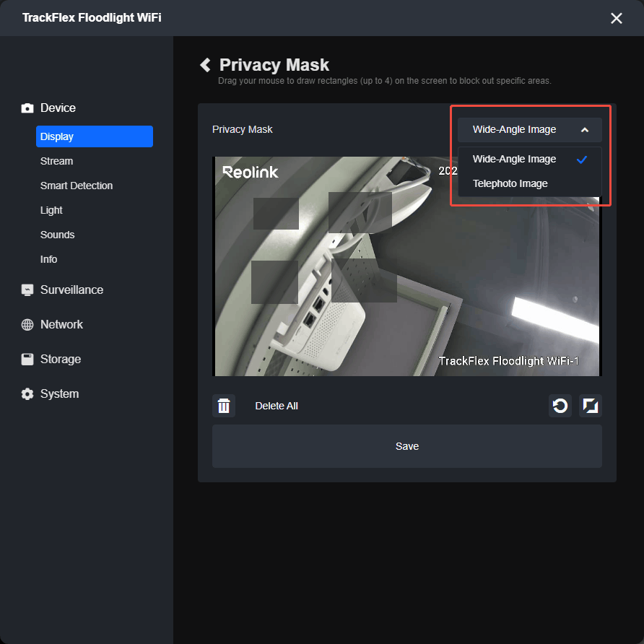Click the circular reset arrow icon
Screen dimensions: 644x644
point(560,406)
